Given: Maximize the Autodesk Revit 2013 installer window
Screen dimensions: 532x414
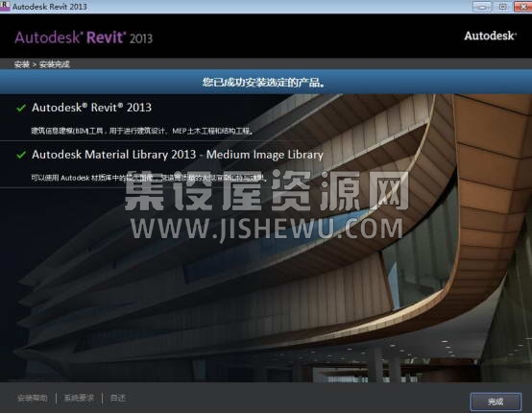Looking at the screenshot, I should pos(503,7).
